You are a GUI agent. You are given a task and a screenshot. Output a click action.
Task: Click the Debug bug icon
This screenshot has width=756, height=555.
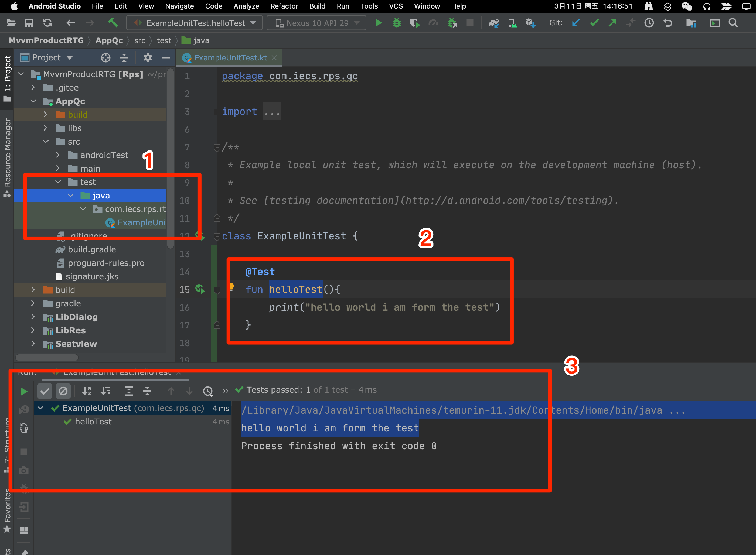coord(396,23)
